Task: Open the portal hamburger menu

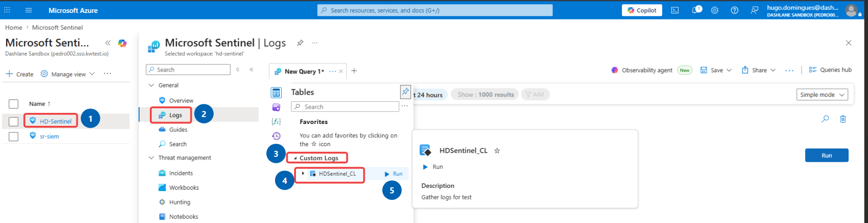Action: (28, 10)
